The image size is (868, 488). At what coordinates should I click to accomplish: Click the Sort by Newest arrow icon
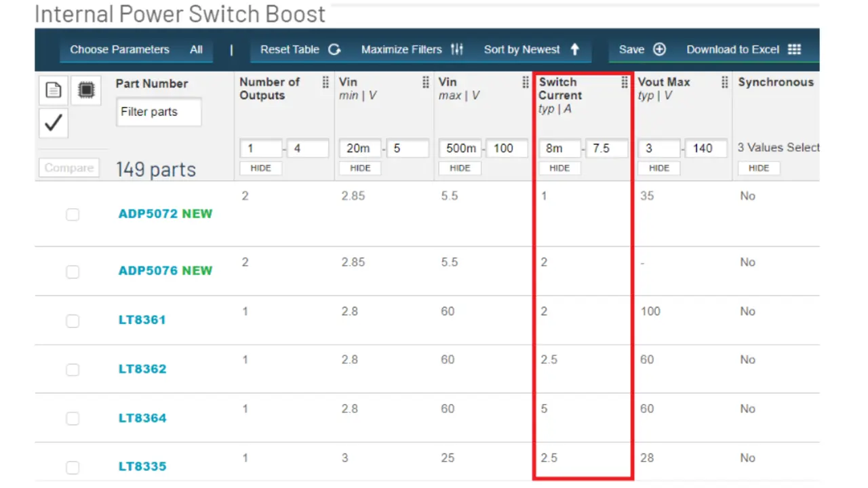(575, 49)
